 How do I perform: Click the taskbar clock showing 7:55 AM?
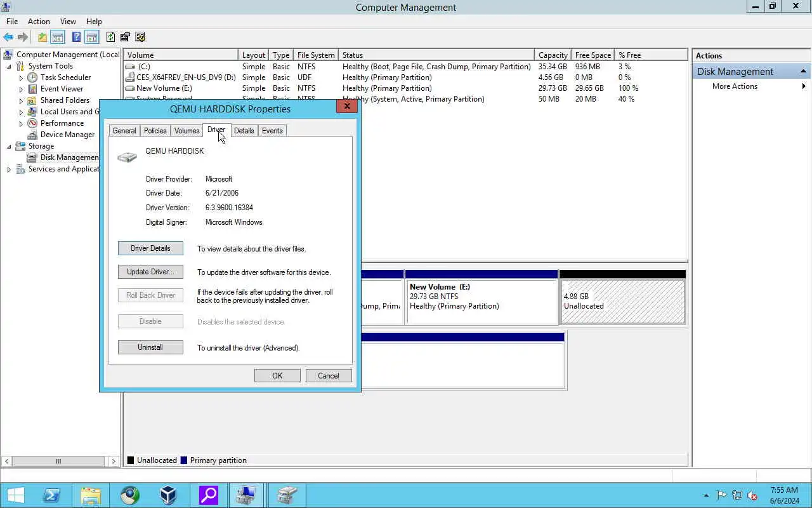point(784,495)
